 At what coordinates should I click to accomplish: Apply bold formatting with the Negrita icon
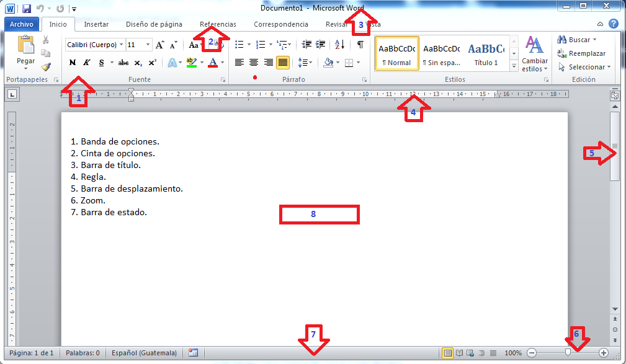(72, 61)
